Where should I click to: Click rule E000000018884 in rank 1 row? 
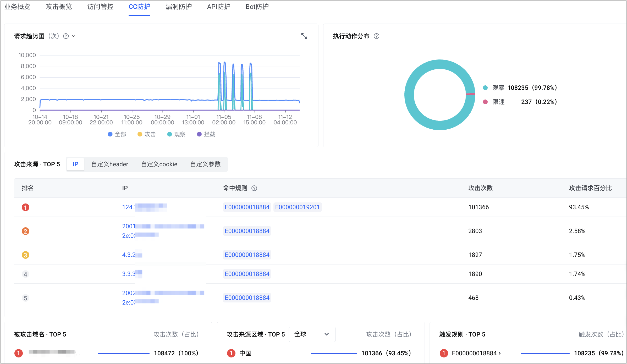point(247,207)
